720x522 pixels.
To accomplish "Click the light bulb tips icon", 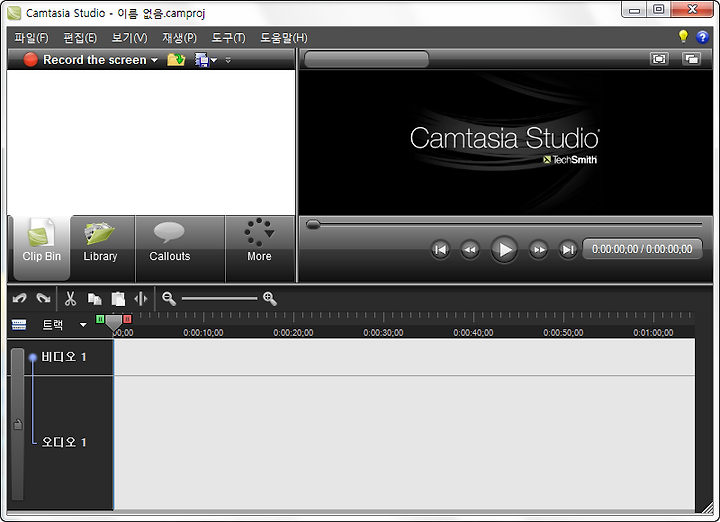I will click(x=683, y=37).
